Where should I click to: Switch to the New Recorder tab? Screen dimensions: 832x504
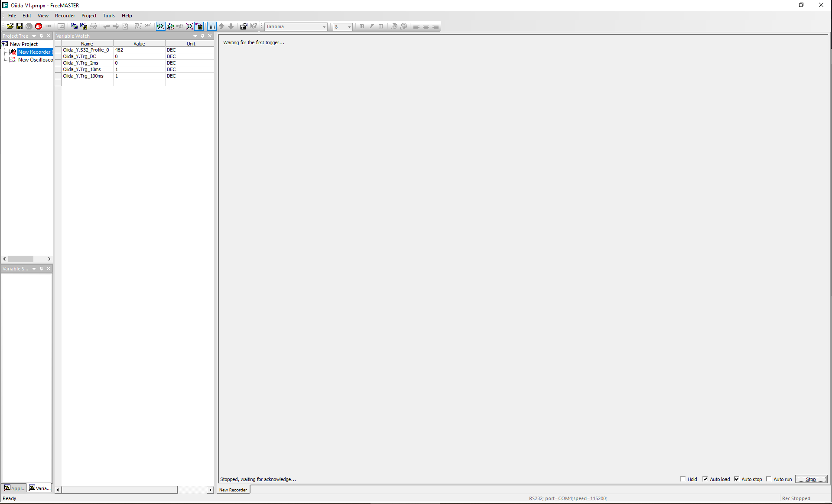click(233, 490)
